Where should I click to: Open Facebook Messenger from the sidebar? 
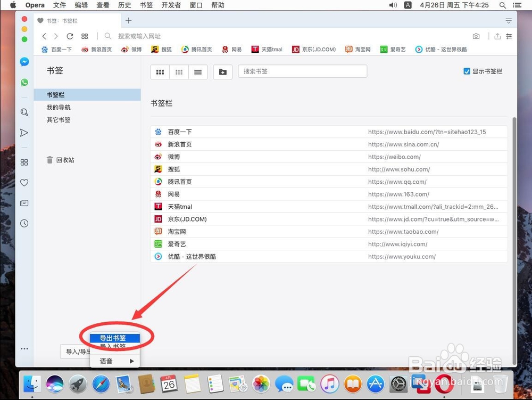click(x=24, y=62)
